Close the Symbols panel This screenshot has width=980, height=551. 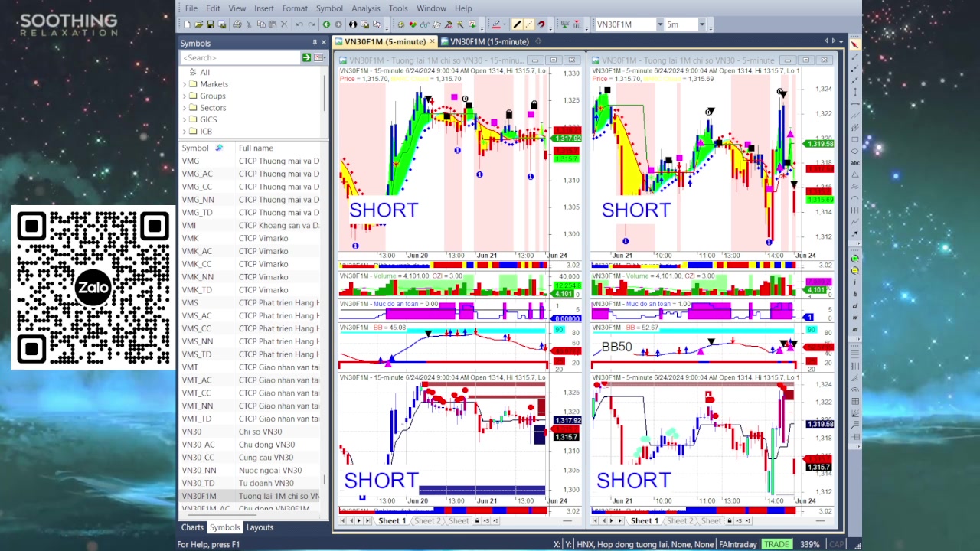(x=323, y=43)
